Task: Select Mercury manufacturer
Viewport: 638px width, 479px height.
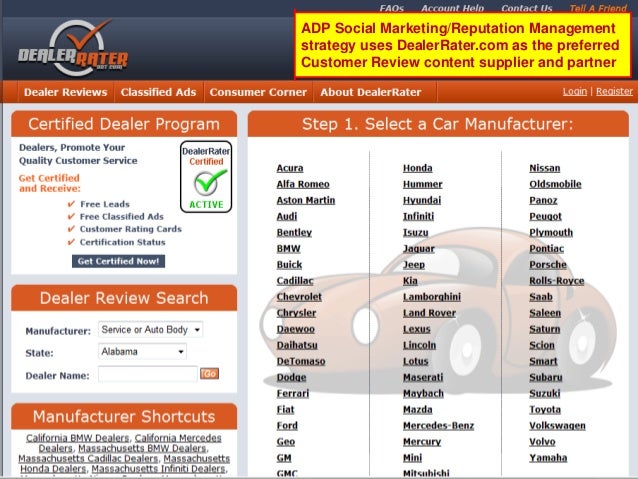Action: coord(422,442)
